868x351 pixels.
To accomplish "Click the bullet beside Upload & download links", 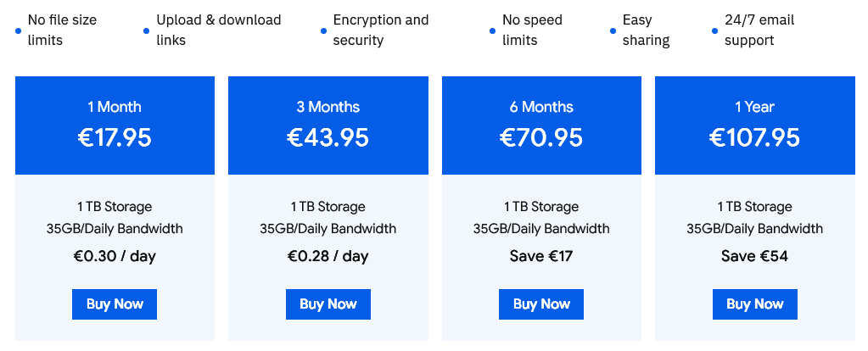I will [146, 31].
